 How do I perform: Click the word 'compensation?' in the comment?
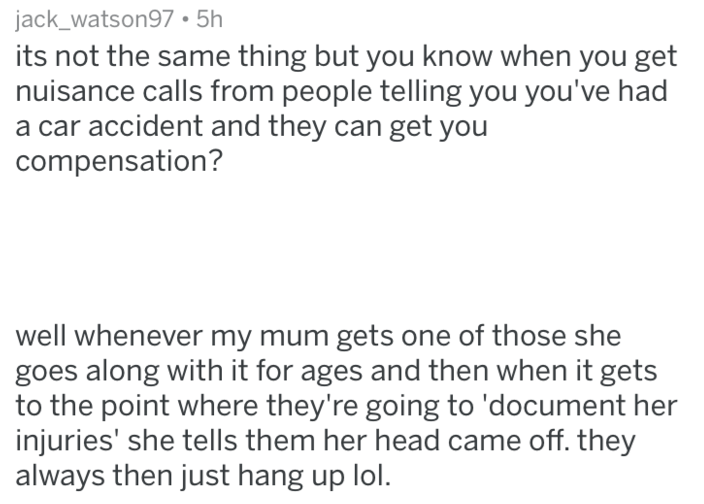pos(118,163)
